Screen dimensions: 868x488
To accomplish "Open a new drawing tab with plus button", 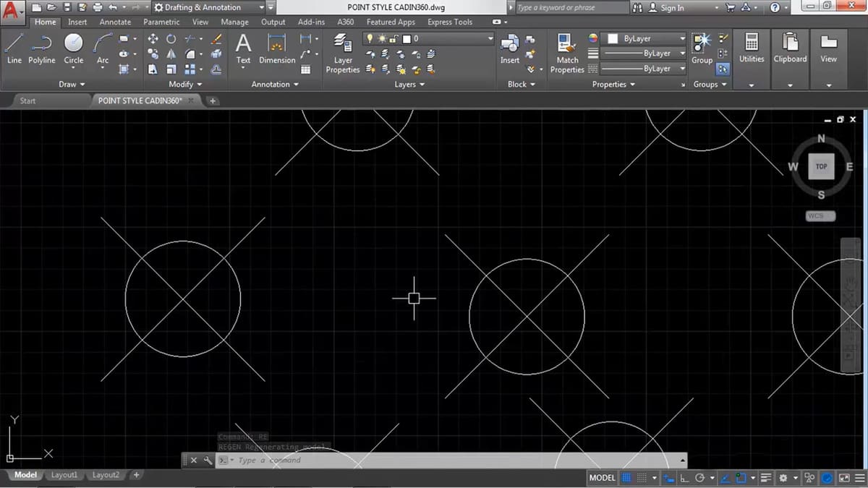I will tap(213, 101).
